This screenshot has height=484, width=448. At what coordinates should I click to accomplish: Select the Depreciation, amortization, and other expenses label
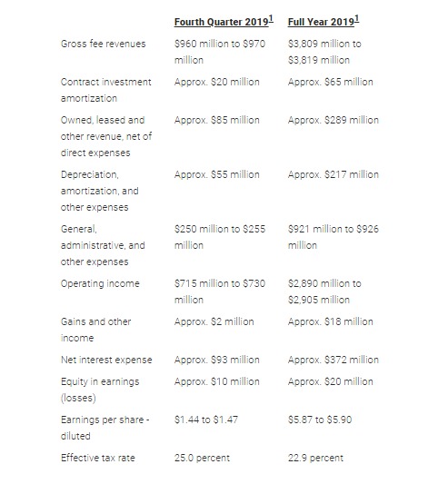[x=99, y=191]
